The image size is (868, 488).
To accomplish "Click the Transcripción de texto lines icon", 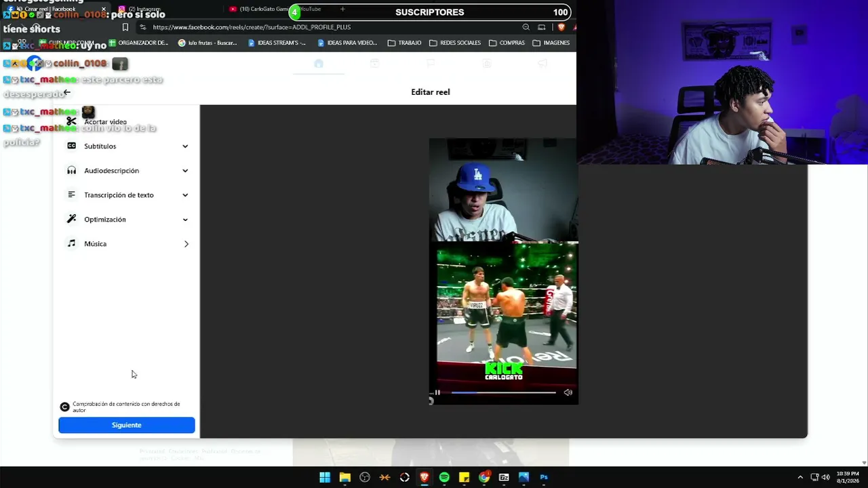I will [71, 195].
